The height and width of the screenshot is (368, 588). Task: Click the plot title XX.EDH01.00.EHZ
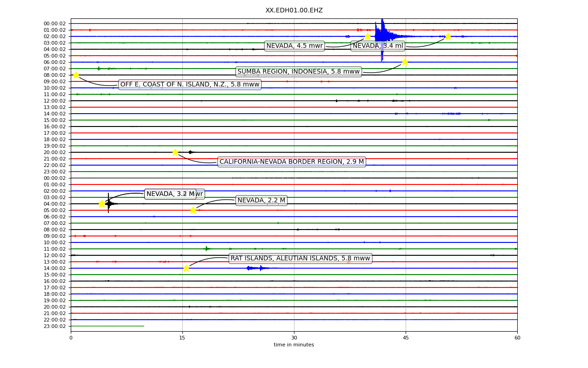pos(294,10)
